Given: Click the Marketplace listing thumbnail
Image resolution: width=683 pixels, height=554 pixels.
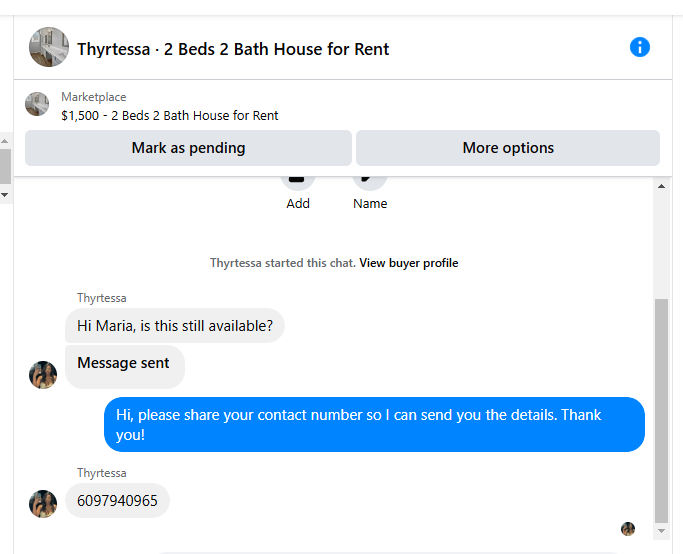Looking at the screenshot, I should click(37, 104).
